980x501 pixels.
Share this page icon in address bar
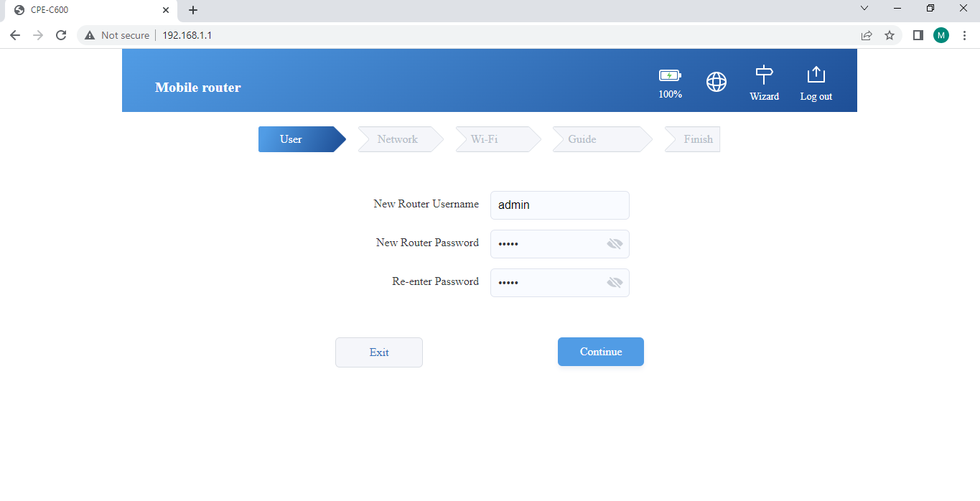[x=867, y=35]
